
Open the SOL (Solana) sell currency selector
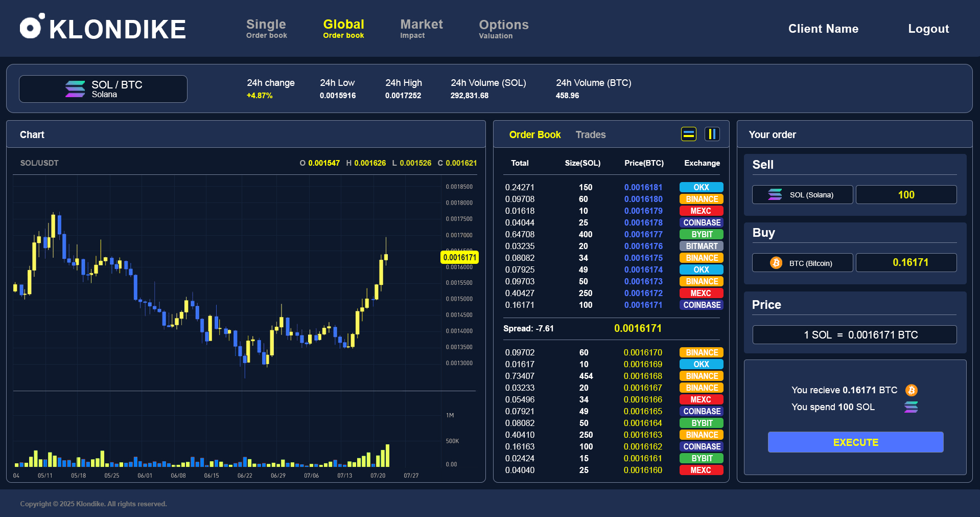click(802, 195)
